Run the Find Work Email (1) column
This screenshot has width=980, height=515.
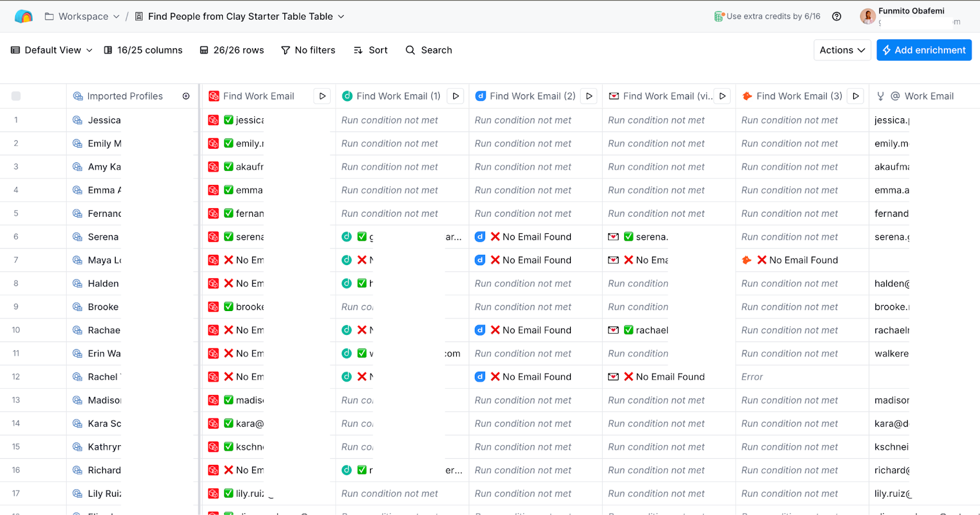pyautogui.click(x=456, y=96)
